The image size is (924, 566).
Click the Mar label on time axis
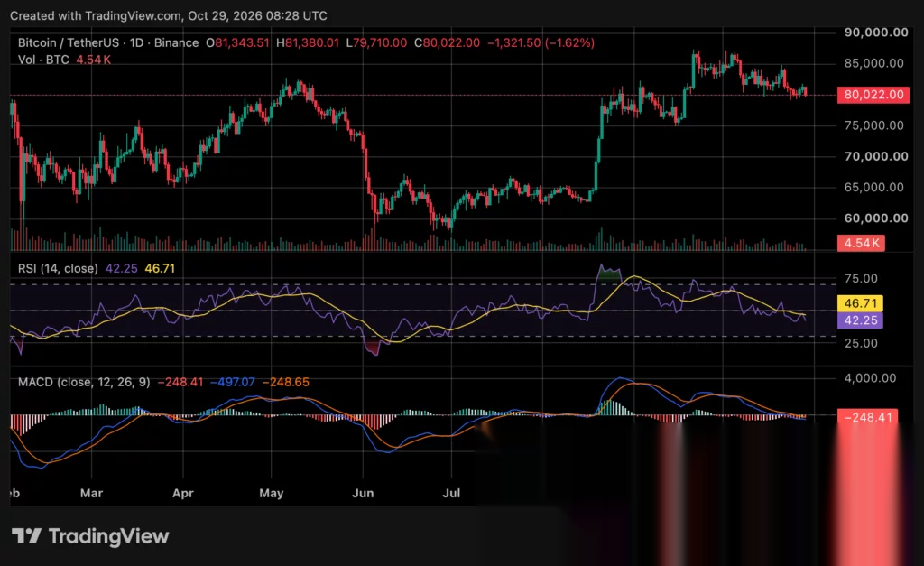pos(91,493)
